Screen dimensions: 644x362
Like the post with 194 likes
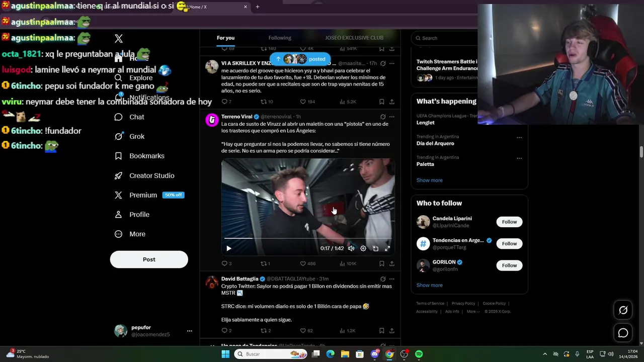pos(307,102)
